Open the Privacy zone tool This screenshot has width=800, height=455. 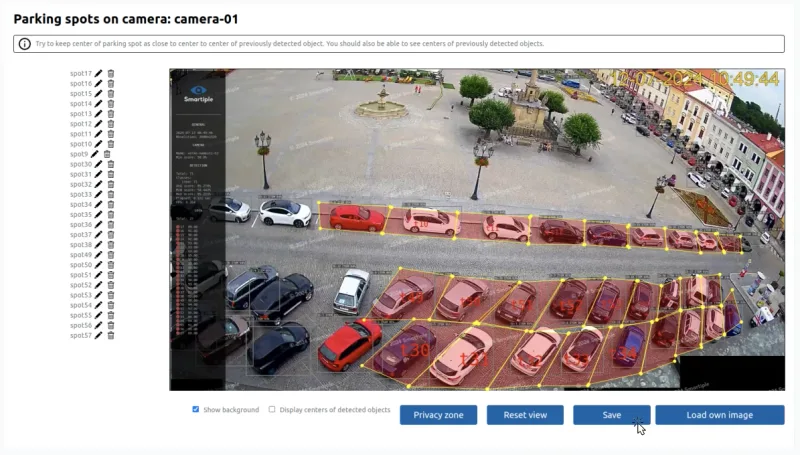[438, 415]
